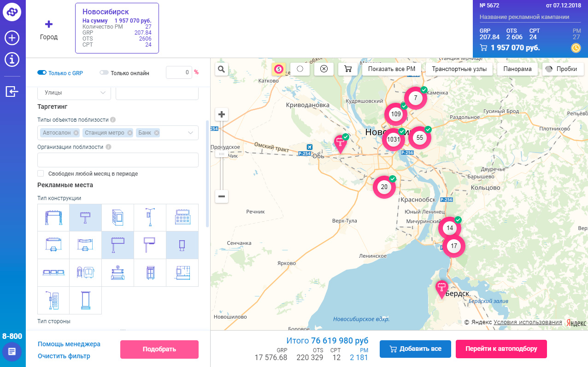The height and width of the screenshot is (367, 588).
Task: Click the pink 'Подобрать' button
Action: [x=159, y=349]
